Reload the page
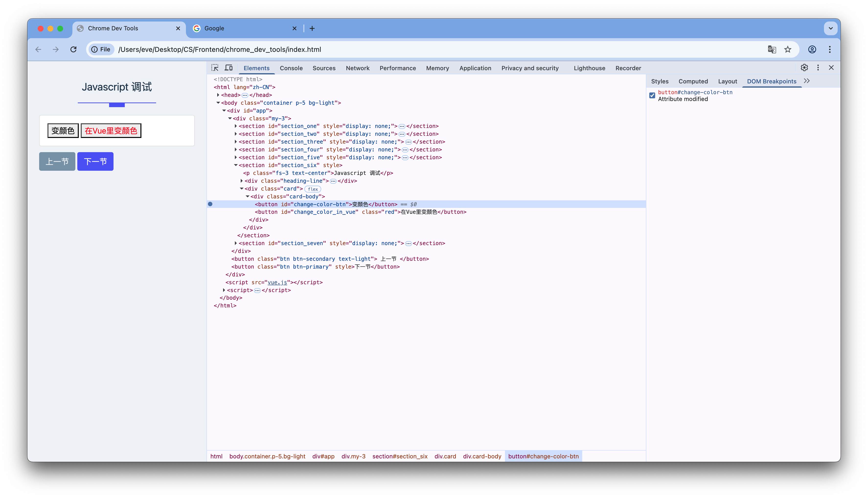868x498 pixels. tap(73, 49)
